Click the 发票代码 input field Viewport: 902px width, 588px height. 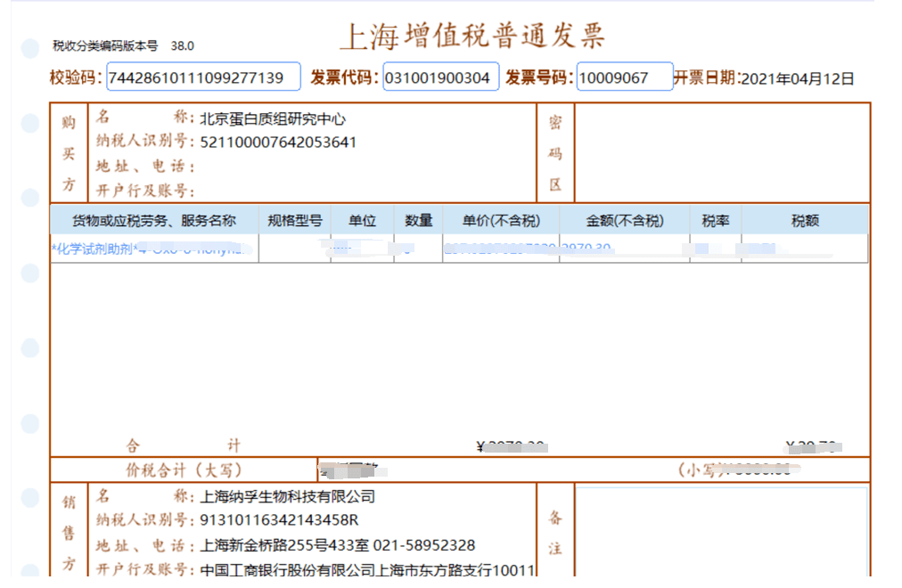[x=440, y=78]
